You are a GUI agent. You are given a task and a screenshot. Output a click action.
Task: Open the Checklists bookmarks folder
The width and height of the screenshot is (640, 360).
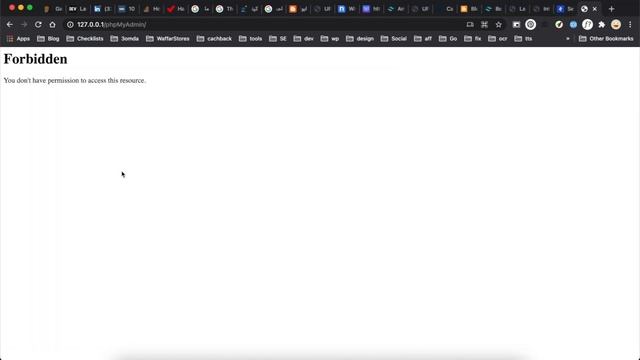point(85,39)
